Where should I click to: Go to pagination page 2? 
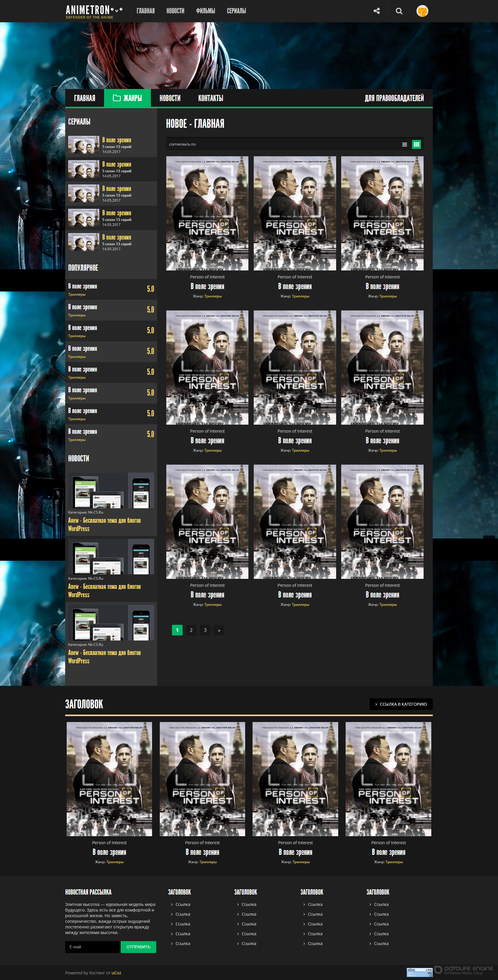coord(191,630)
